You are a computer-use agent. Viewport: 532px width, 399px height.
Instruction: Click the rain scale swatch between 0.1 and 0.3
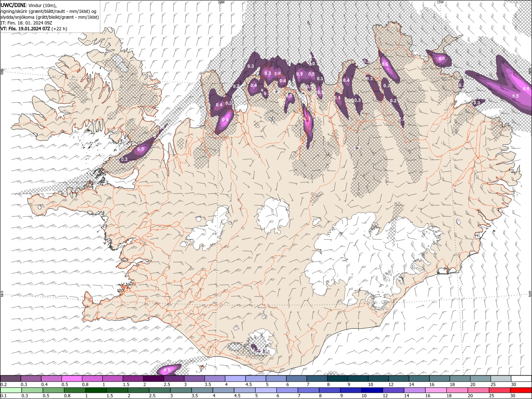(x=11, y=390)
